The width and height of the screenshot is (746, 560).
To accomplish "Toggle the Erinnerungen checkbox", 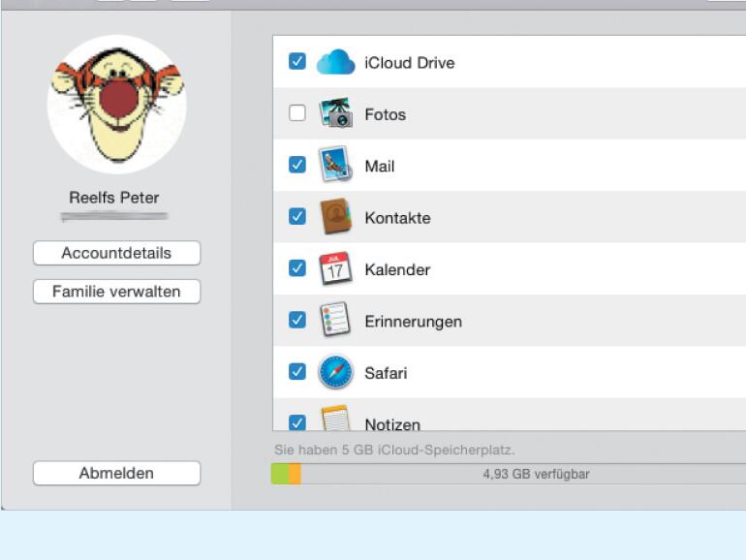I will point(297,320).
